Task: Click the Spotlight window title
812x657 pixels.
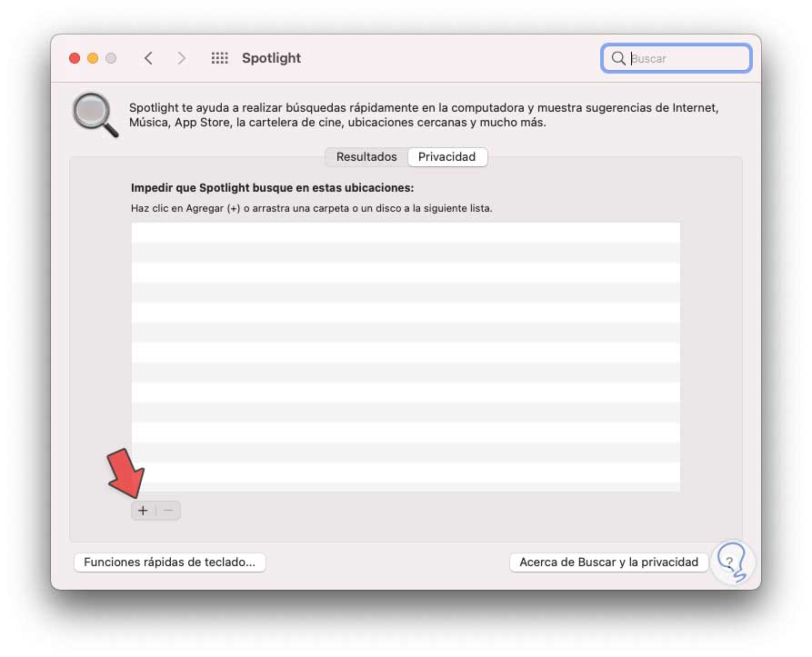Action: click(271, 58)
